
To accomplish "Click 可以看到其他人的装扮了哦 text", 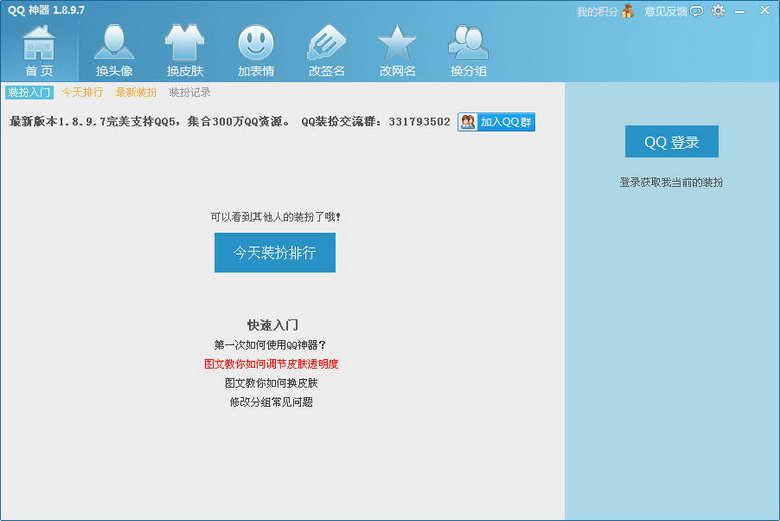I will pyautogui.click(x=276, y=217).
